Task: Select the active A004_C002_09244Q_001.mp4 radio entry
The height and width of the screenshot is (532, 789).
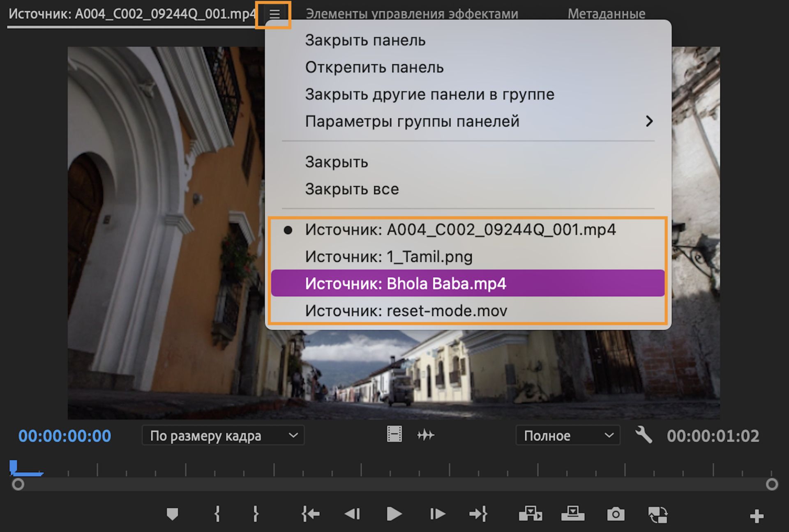Action: (x=460, y=230)
